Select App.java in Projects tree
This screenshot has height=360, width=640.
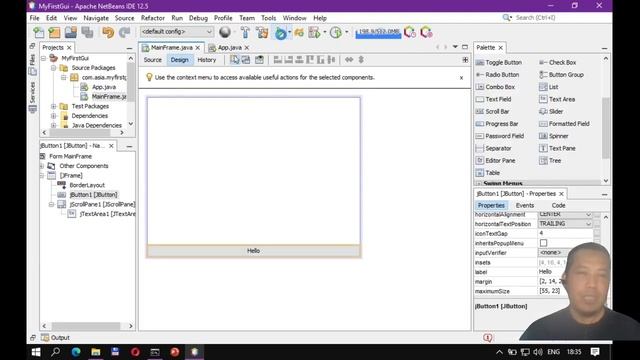[x=104, y=87]
